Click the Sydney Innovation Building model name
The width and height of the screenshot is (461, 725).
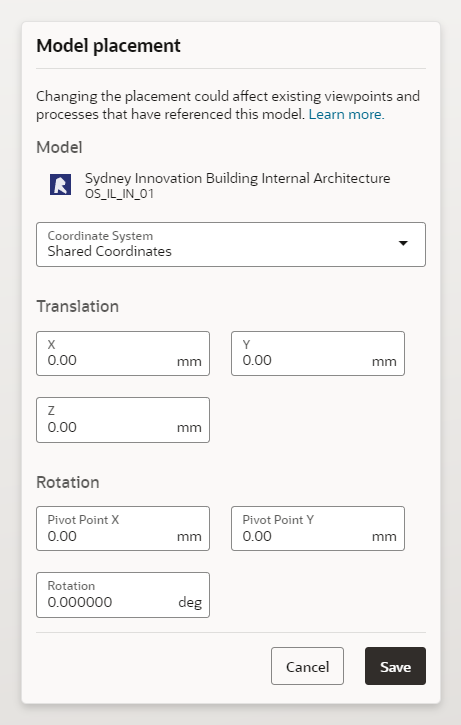coord(238,178)
